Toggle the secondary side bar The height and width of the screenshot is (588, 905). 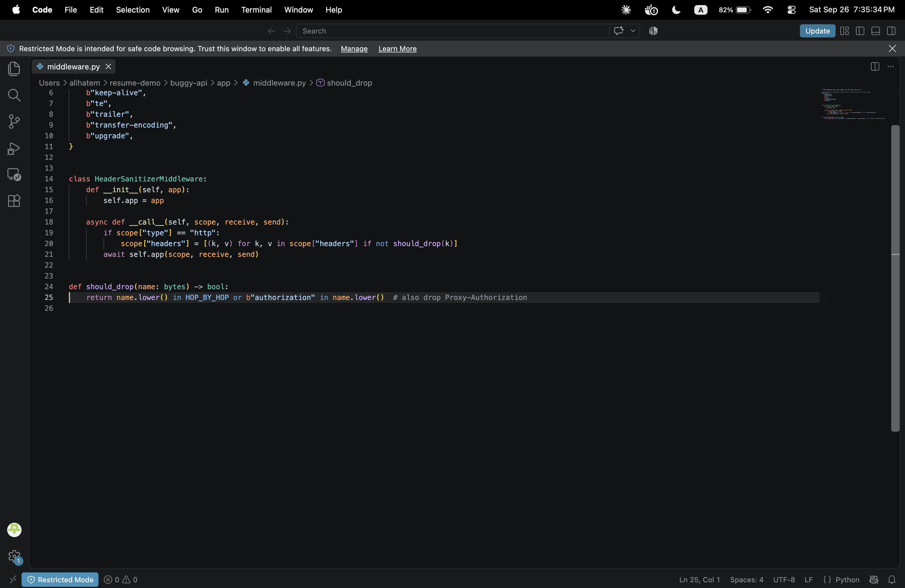pos(891,31)
